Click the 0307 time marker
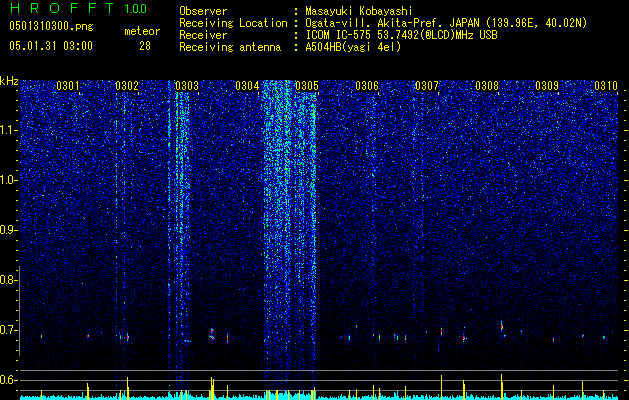This screenshot has height=400, width=629. (x=427, y=85)
